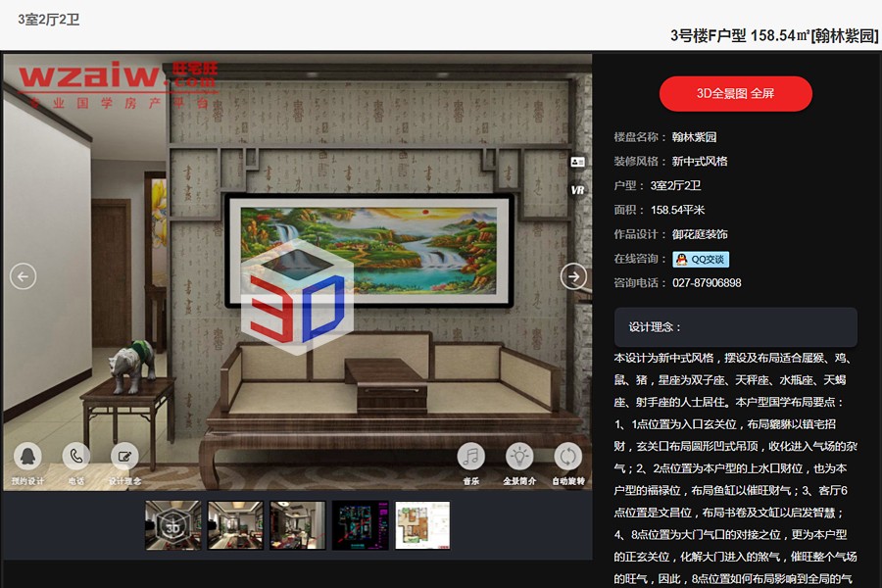882x588 pixels.
Task: Open the QQ交谈 chat button
Action: point(701,260)
